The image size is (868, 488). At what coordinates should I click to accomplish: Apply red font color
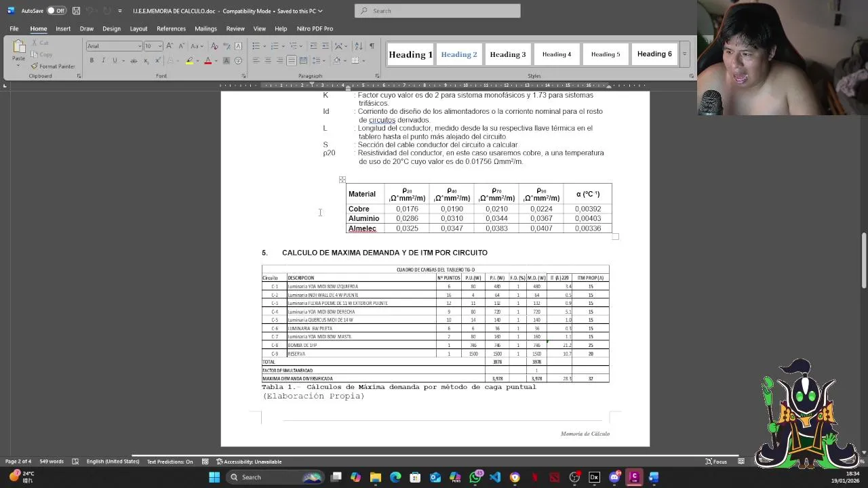[208, 60]
